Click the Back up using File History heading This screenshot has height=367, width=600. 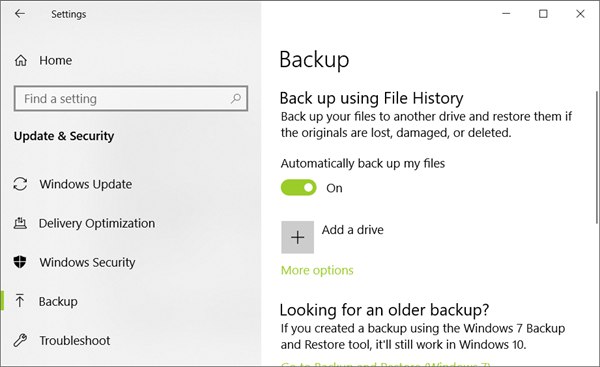[x=371, y=98]
